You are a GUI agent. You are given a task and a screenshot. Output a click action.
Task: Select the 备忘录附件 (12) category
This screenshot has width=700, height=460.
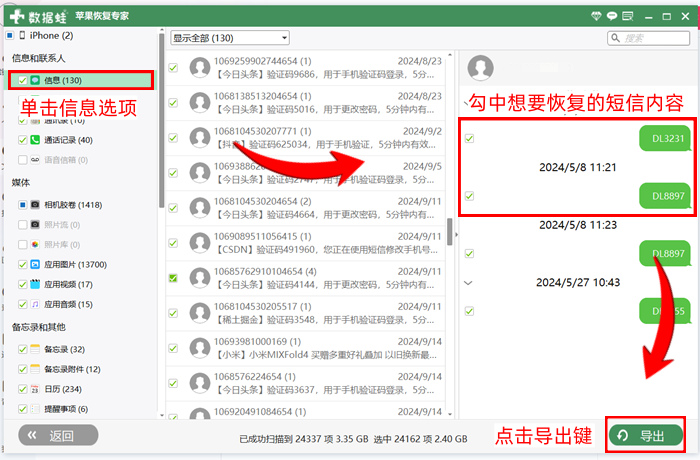pyautogui.click(x=72, y=369)
